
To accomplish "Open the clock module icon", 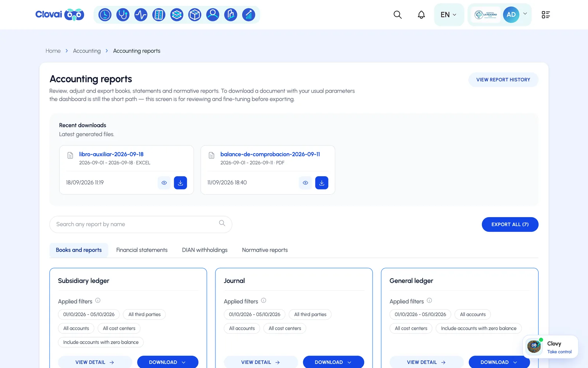I will tap(105, 15).
